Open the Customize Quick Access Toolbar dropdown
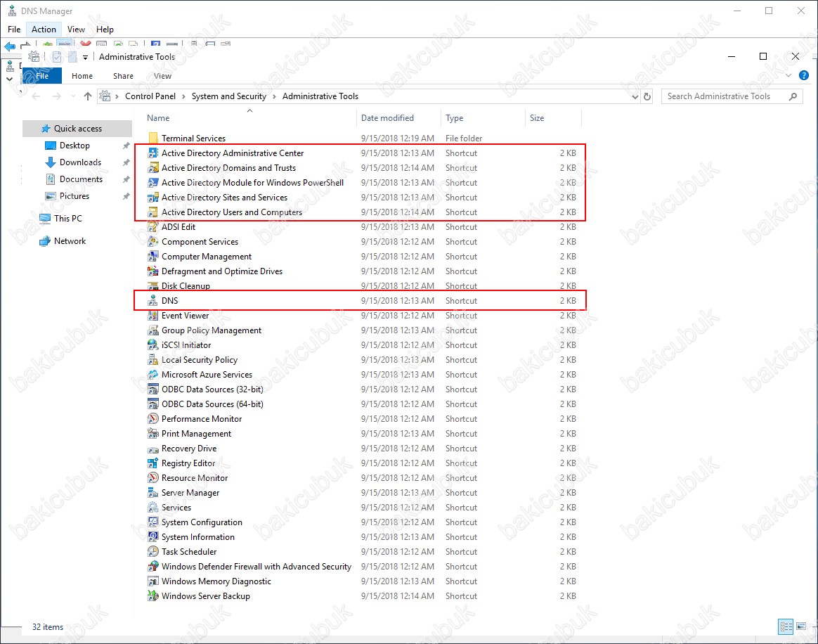This screenshot has height=644, width=818. click(85, 58)
